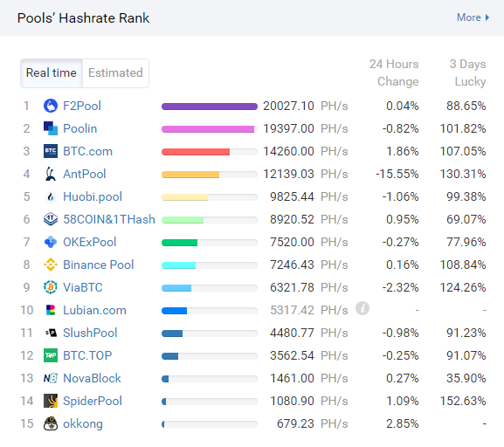Click the BTC.TOP green logo icon
Image resolution: width=504 pixels, height=447 pixels.
(51, 355)
